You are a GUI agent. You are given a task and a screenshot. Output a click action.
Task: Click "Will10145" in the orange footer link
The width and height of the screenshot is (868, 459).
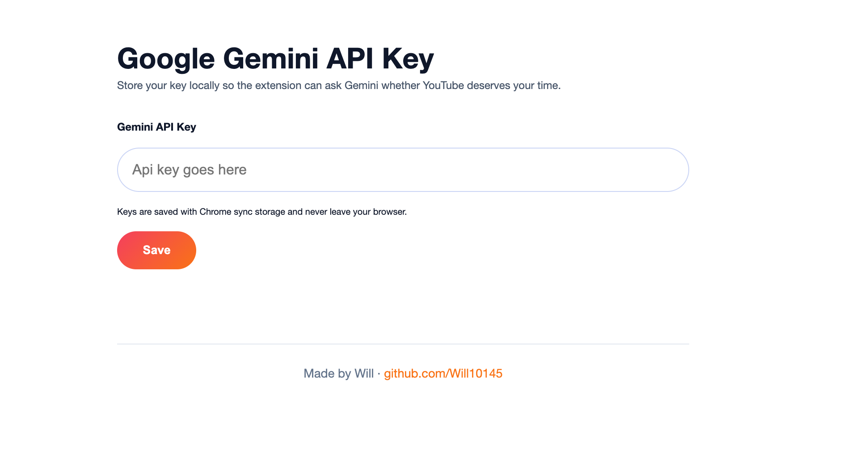[476, 374]
